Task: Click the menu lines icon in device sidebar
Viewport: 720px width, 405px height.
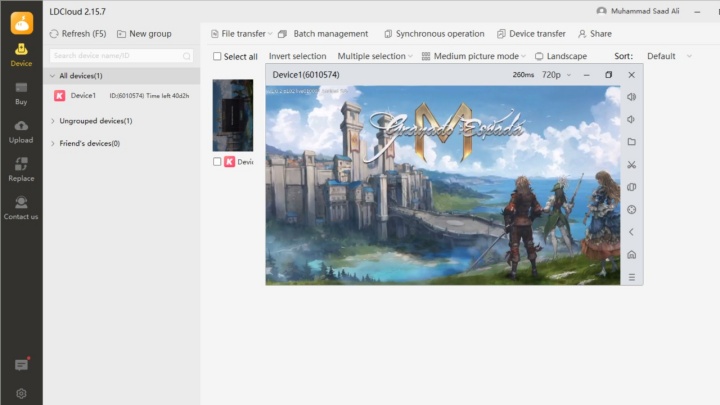Action: coord(631,277)
